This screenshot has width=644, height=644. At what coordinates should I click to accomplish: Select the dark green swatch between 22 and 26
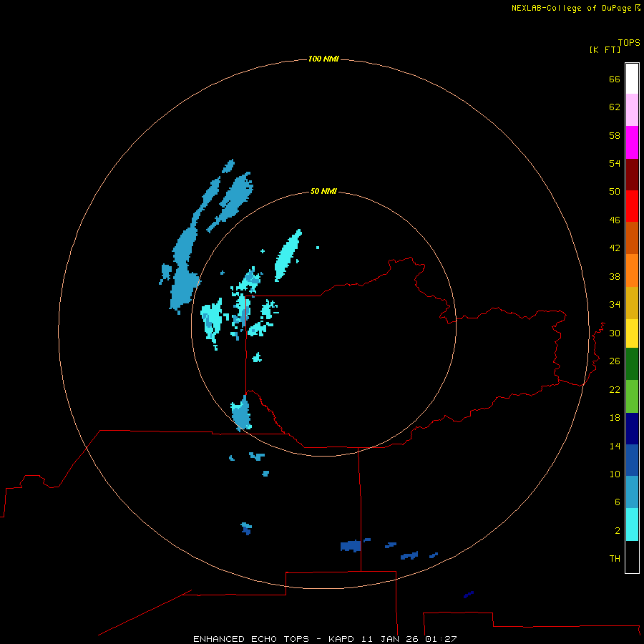(632, 364)
